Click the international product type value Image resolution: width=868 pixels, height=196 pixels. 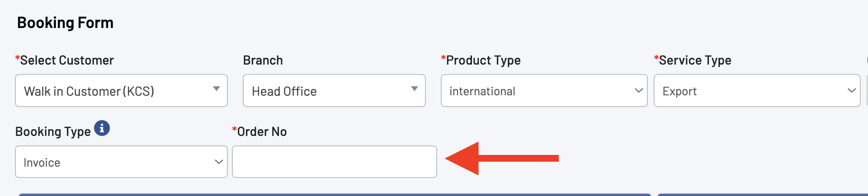click(x=482, y=91)
